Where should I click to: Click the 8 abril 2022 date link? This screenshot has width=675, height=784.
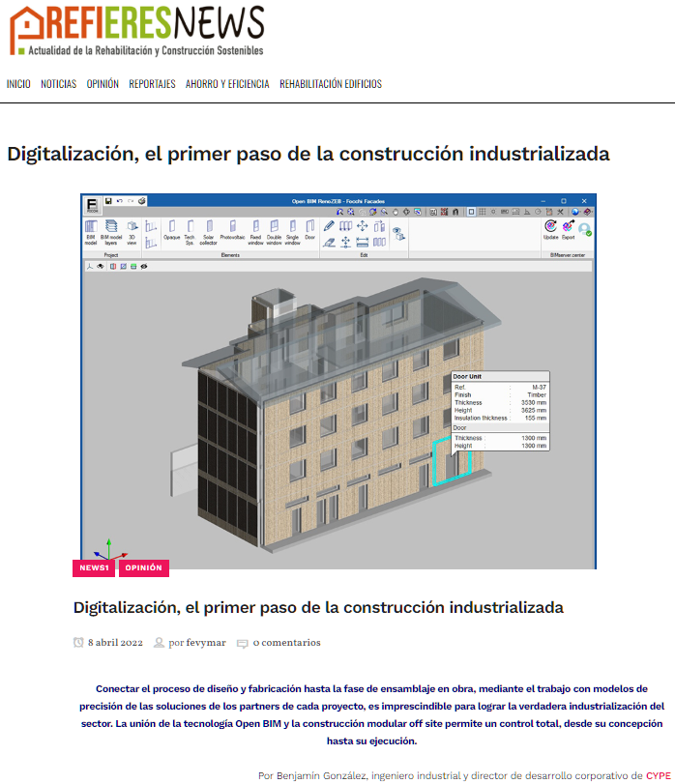(115, 643)
